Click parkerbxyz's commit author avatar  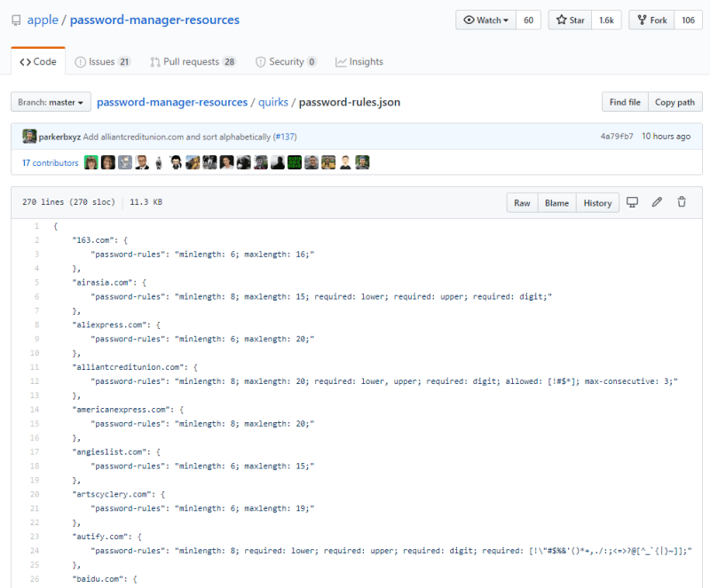(29, 137)
